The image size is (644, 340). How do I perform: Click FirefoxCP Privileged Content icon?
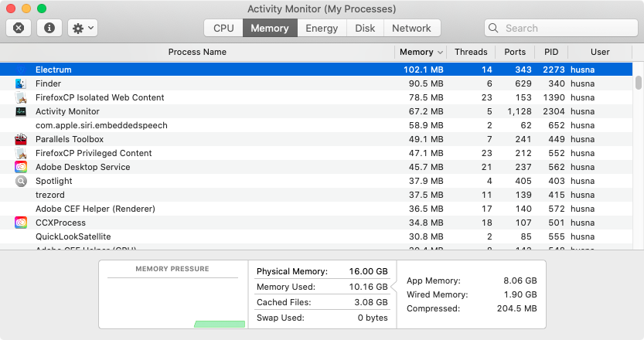tap(21, 153)
